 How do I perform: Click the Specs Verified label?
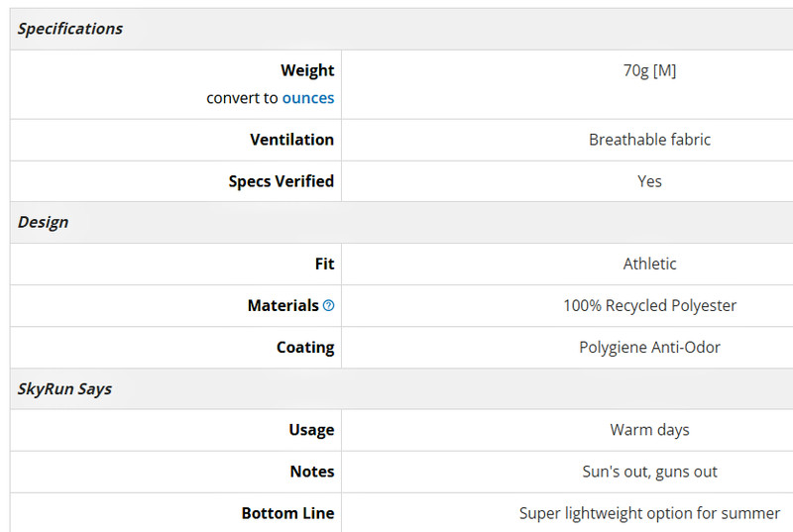point(282,181)
